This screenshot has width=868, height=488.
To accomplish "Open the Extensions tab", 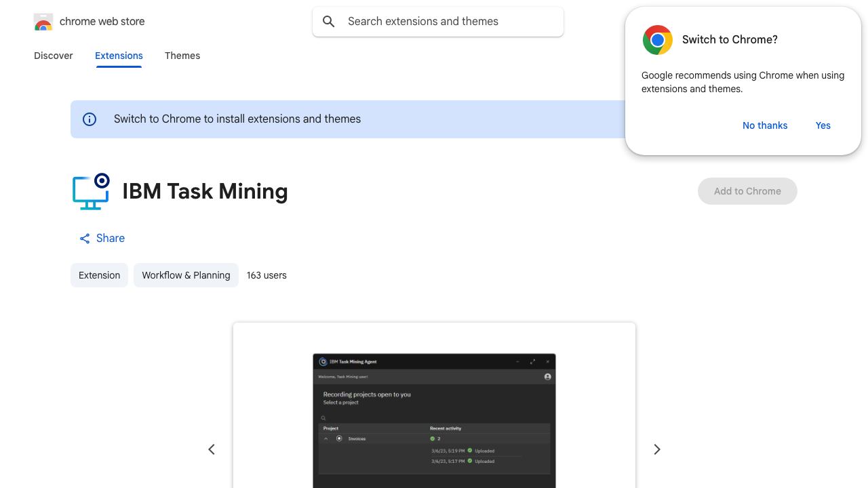I will click(x=119, y=56).
